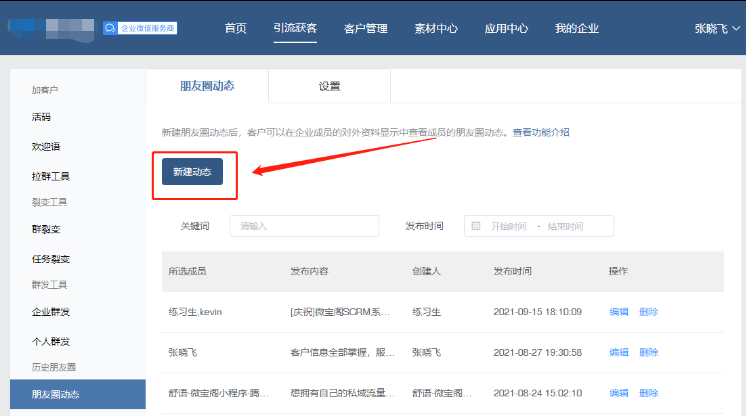Open 我的企业 menu item
This screenshot has height=416, width=746.
tap(577, 28)
